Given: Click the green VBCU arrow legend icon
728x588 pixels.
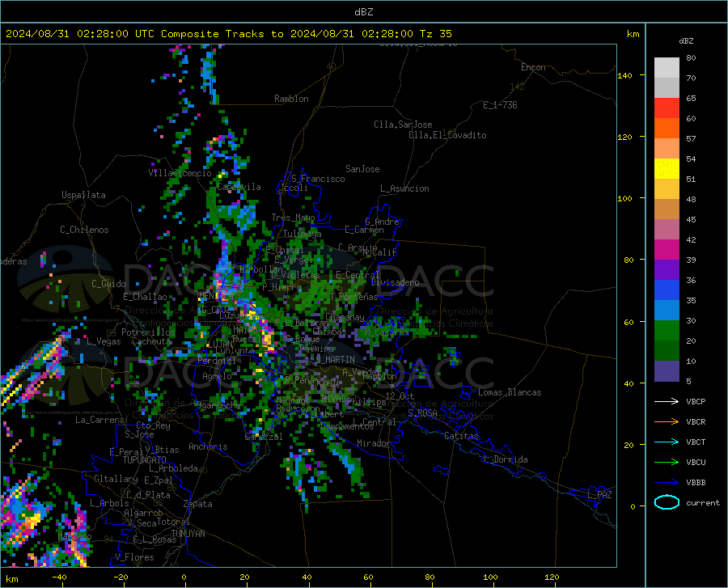Looking at the screenshot, I should tap(667, 463).
